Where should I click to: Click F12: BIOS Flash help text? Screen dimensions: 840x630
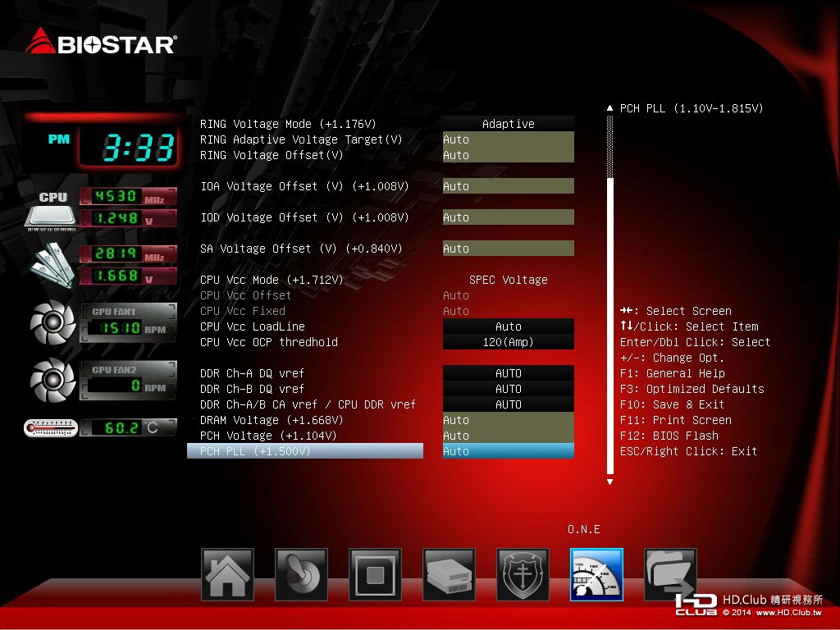[x=669, y=435]
